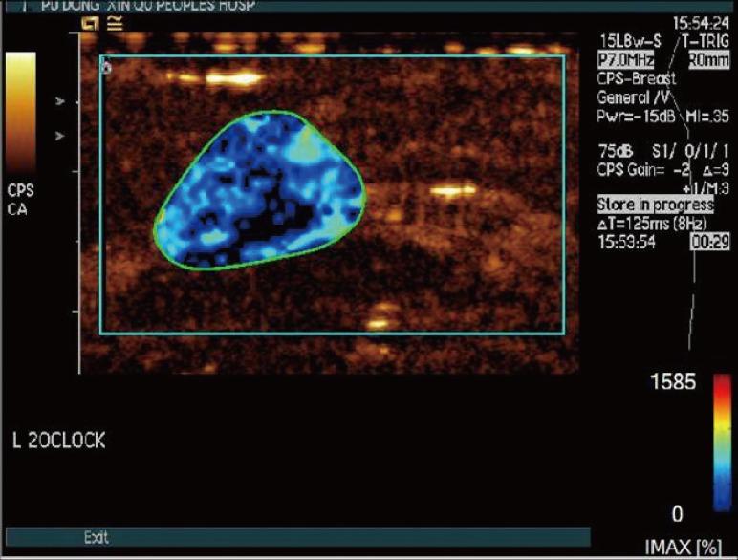This screenshot has width=738, height=560.
Task: Click the CPS orange color map bar
Action: click(x=20, y=112)
